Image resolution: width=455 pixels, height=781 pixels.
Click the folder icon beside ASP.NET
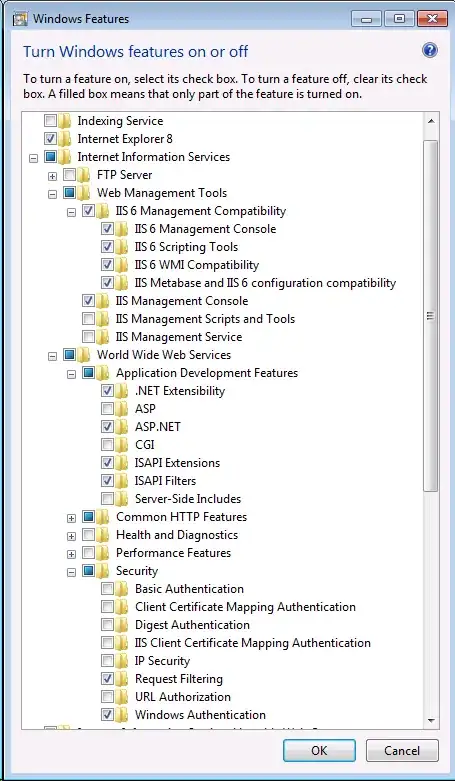point(122,427)
